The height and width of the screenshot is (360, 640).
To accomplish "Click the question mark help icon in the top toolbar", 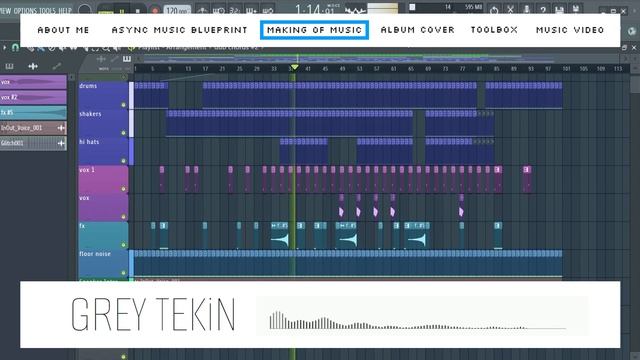I will point(543,10).
